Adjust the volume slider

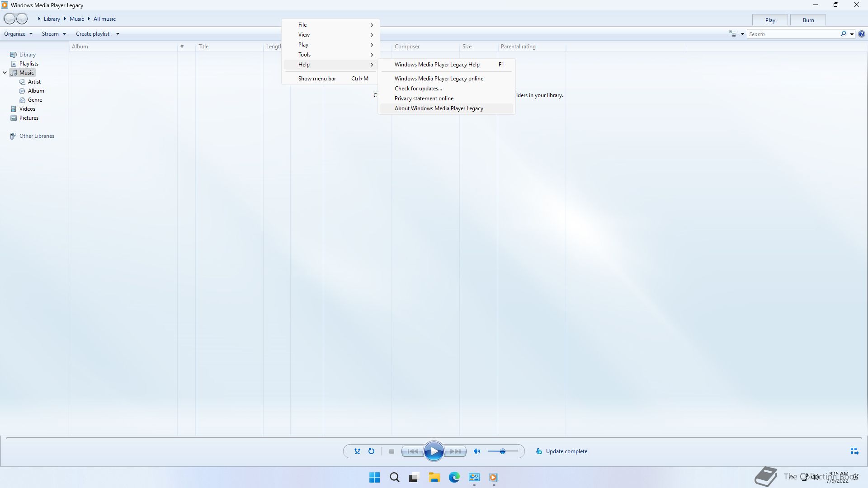(x=503, y=451)
